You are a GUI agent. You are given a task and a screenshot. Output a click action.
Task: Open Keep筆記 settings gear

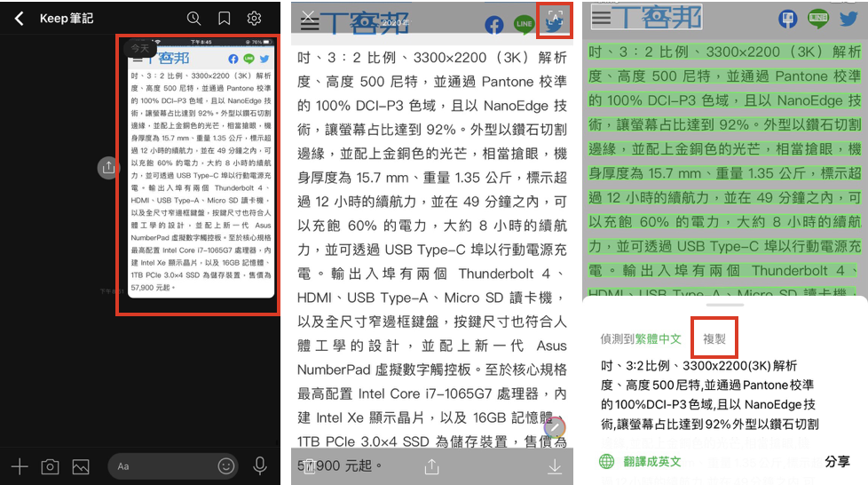pos(254,19)
